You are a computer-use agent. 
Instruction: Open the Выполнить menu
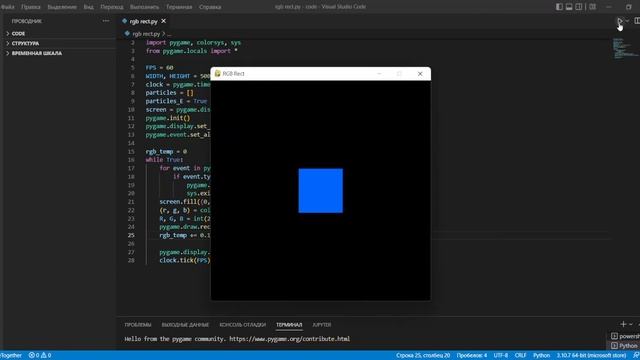[144, 7]
